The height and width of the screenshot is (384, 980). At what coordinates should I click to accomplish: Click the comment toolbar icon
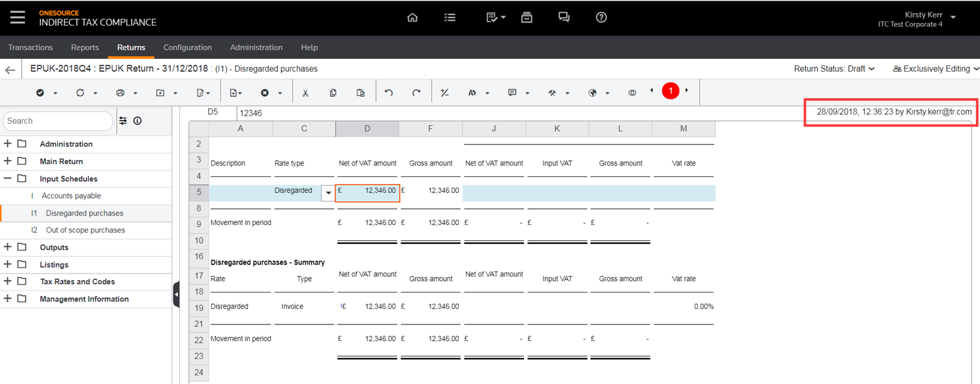click(512, 93)
